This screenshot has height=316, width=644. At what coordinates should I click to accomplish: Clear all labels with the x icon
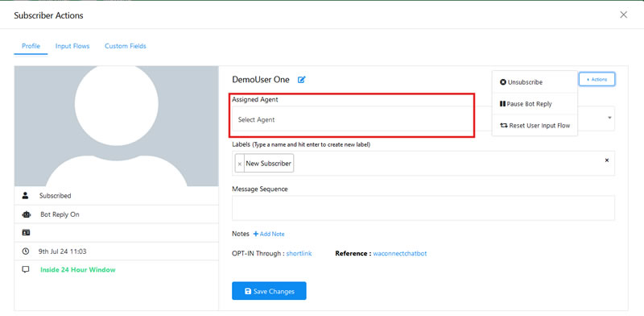tap(607, 160)
